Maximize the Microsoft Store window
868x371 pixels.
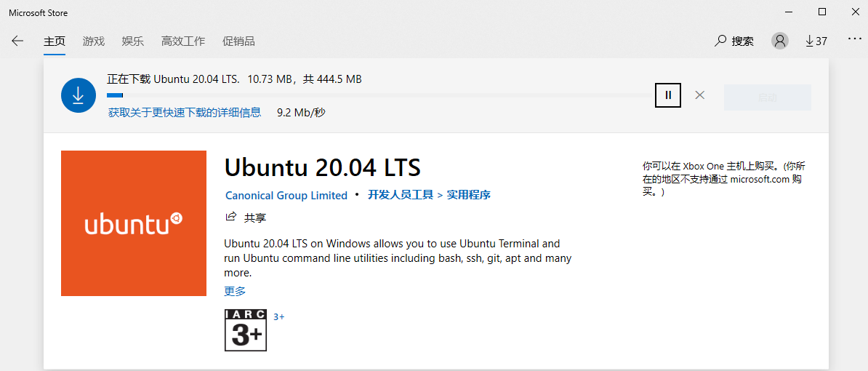[822, 12]
